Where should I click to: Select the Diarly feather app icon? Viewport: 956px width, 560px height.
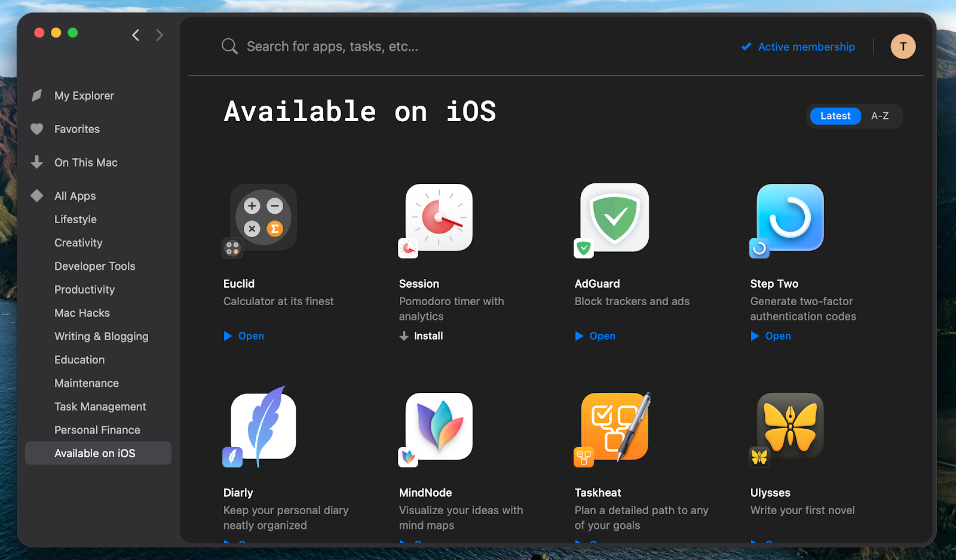(x=263, y=426)
